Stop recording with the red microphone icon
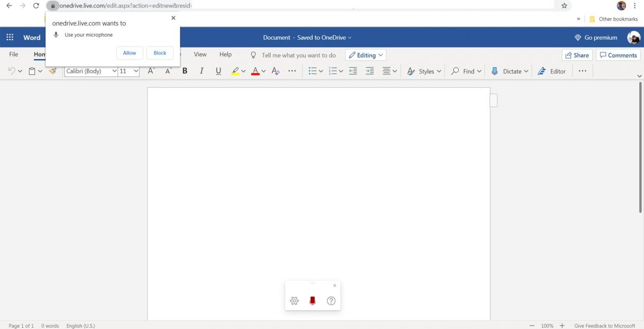The image size is (644, 329). (312, 300)
